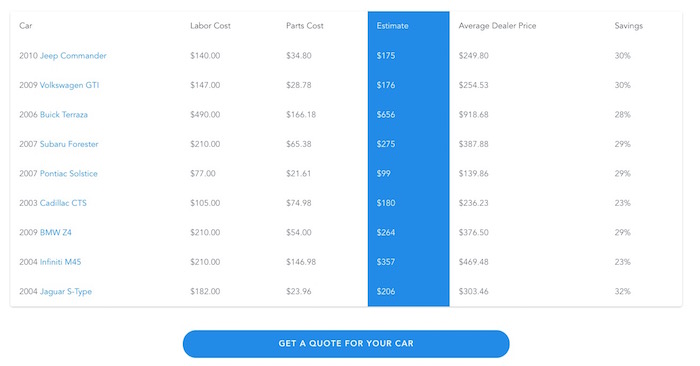
Task: Open the Volkswagen GTI link
Action: (x=70, y=85)
